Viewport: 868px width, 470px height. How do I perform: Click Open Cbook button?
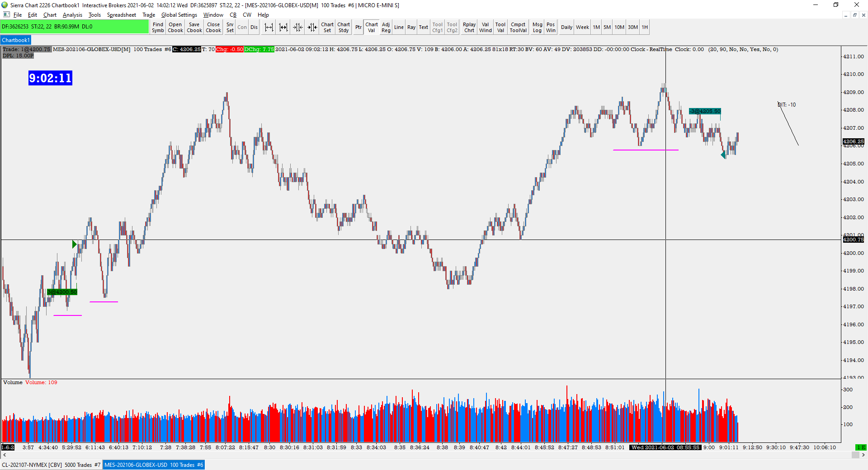point(175,28)
